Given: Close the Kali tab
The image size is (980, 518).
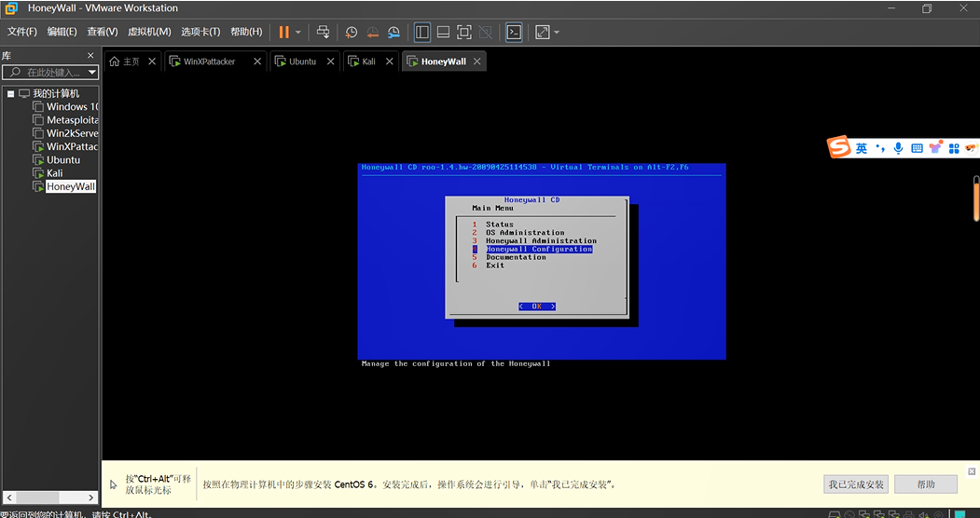Looking at the screenshot, I should point(390,61).
